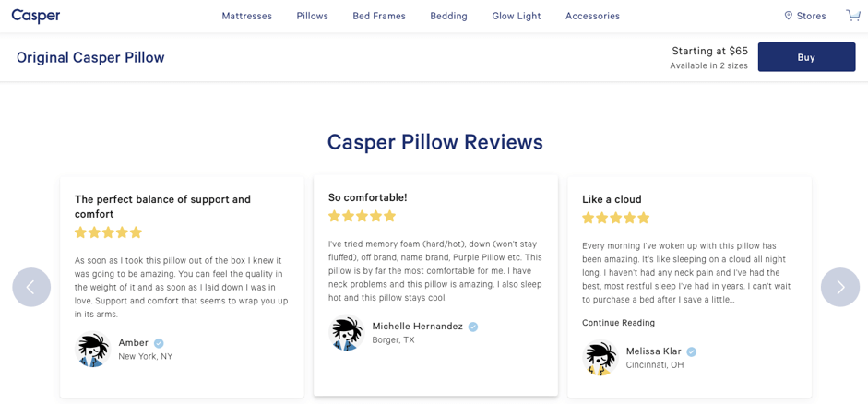The image size is (868, 404).
Task: Click the five-star rating on "Like a cloud"
Action: tap(615, 218)
